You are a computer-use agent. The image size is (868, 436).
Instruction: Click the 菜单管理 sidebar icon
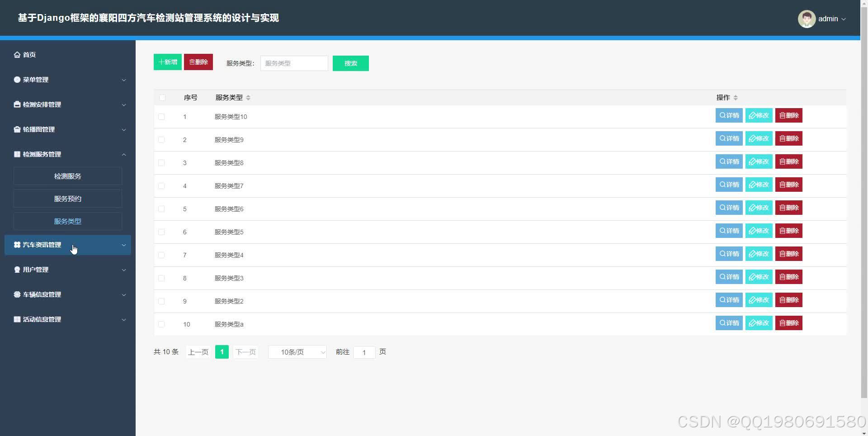[17, 80]
